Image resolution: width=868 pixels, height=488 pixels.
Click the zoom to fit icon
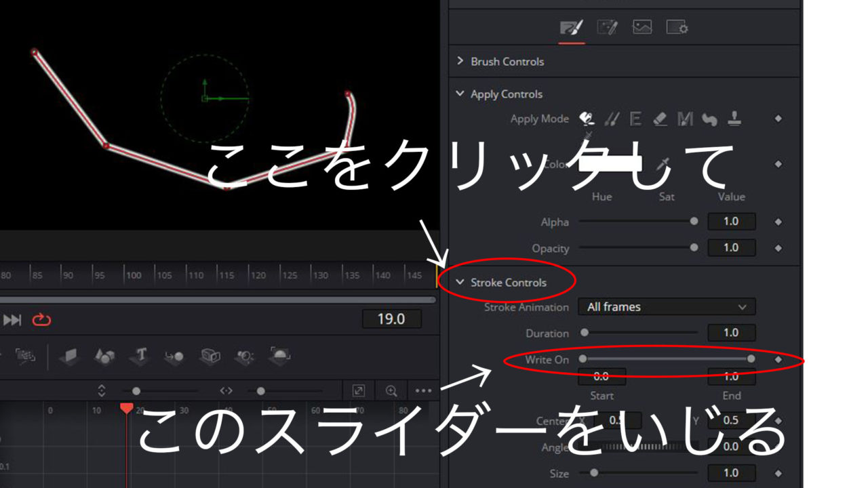[359, 391]
